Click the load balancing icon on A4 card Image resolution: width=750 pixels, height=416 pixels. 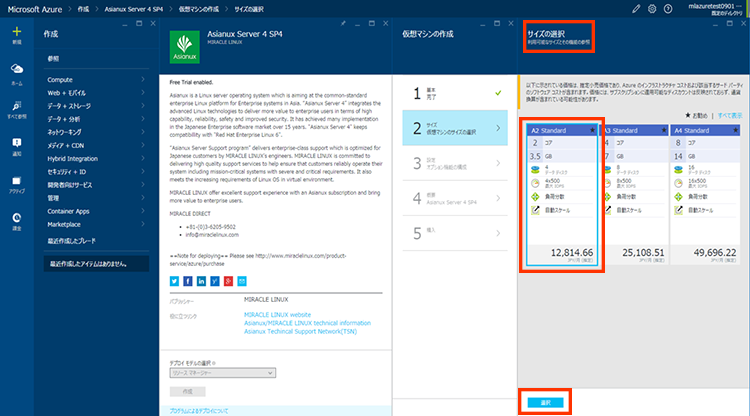click(x=678, y=197)
